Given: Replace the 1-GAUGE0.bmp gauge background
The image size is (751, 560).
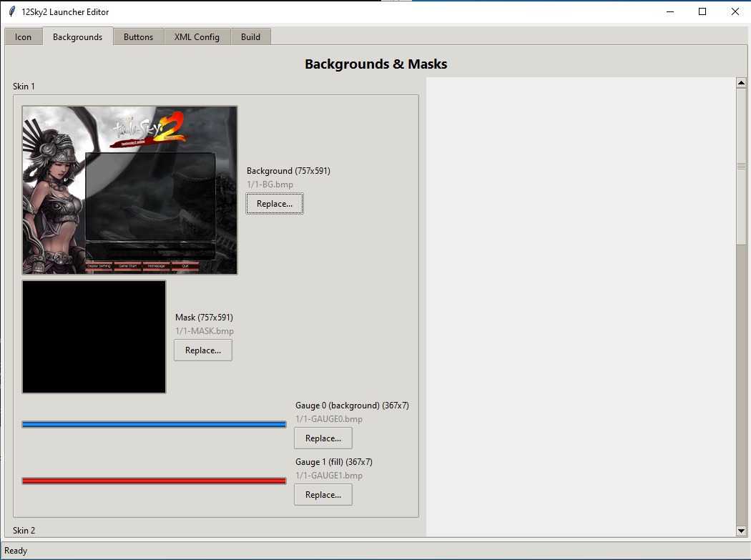Looking at the screenshot, I should pos(323,438).
